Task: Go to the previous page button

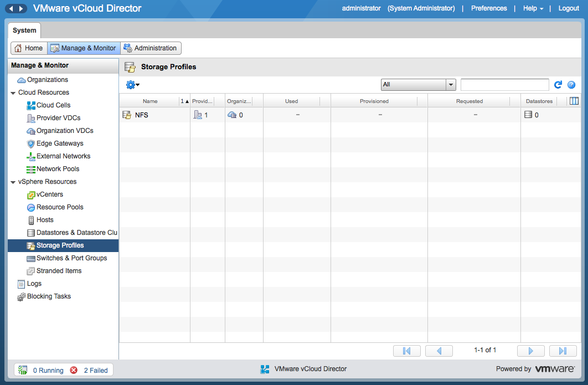Action: tap(439, 351)
